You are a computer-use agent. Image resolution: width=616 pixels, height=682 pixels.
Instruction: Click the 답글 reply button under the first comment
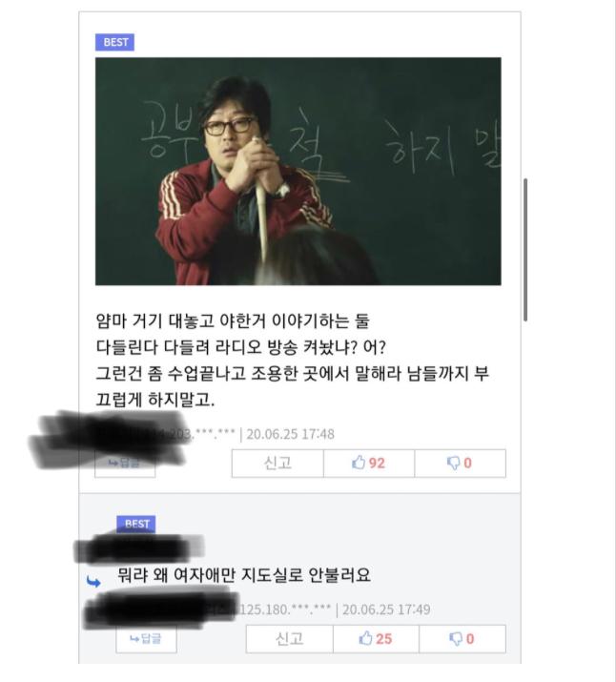click(125, 464)
